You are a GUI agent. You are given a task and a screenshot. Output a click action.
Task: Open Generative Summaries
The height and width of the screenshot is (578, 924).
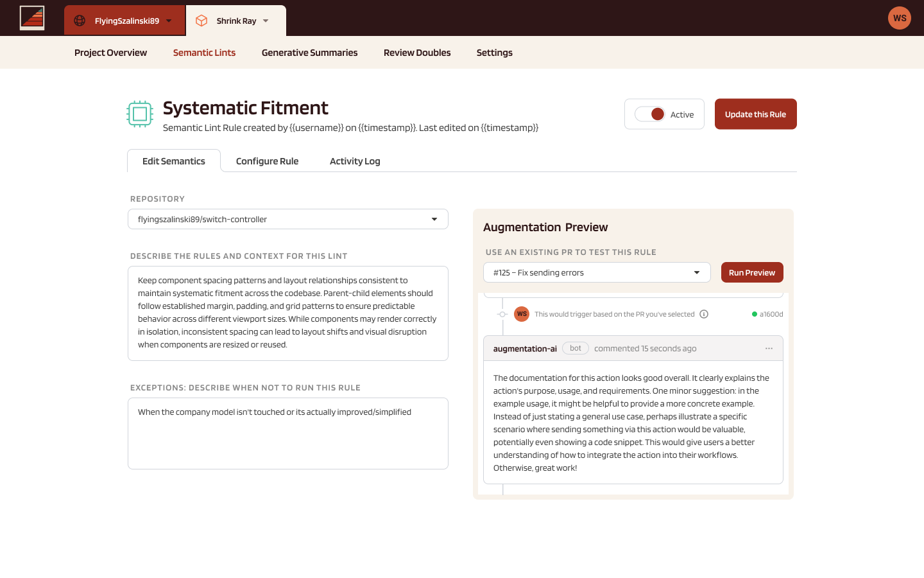(x=309, y=53)
